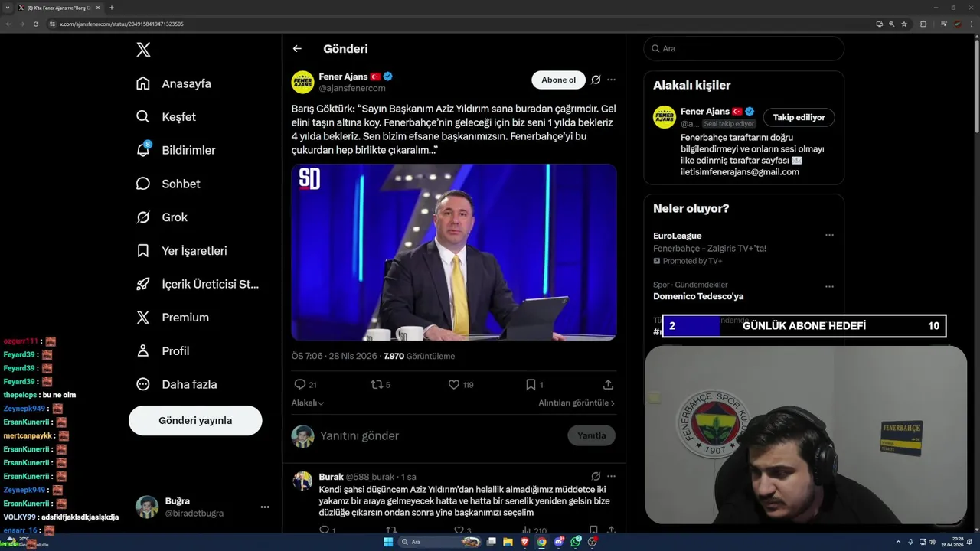The image size is (980, 551).
Task: Bookmark this page with the star icon
Action: pos(904,24)
